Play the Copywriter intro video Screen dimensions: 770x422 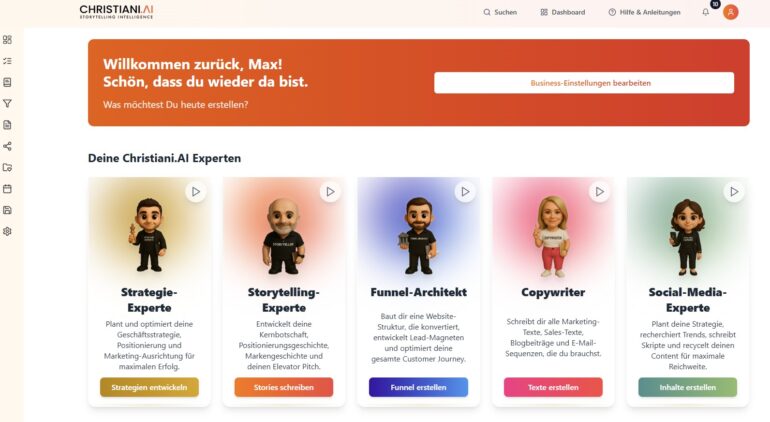(x=599, y=192)
